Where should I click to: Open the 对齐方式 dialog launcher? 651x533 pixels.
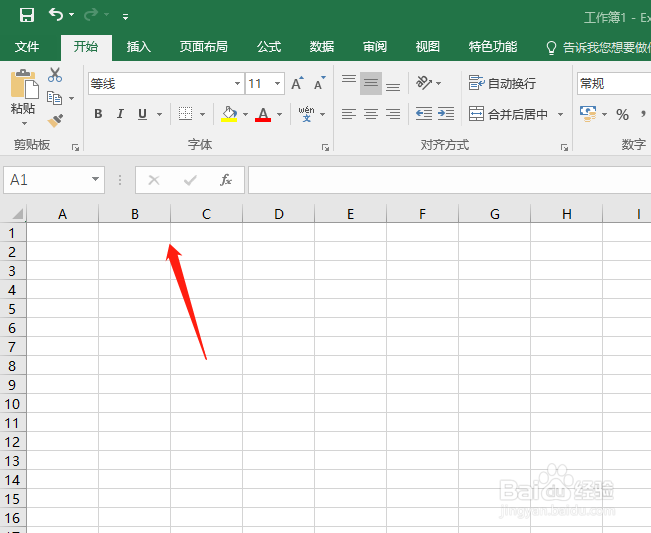pyautogui.click(x=564, y=147)
